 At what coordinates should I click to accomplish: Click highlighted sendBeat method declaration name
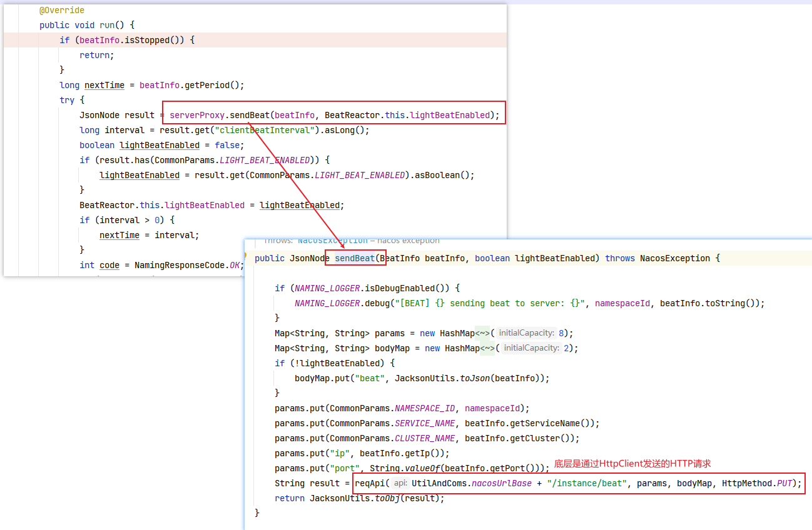(355, 258)
